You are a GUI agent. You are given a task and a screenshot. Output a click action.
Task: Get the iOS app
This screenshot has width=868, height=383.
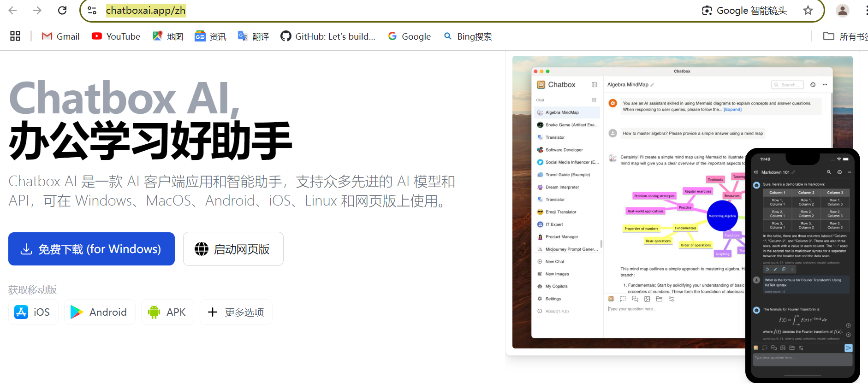(x=33, y=312)
